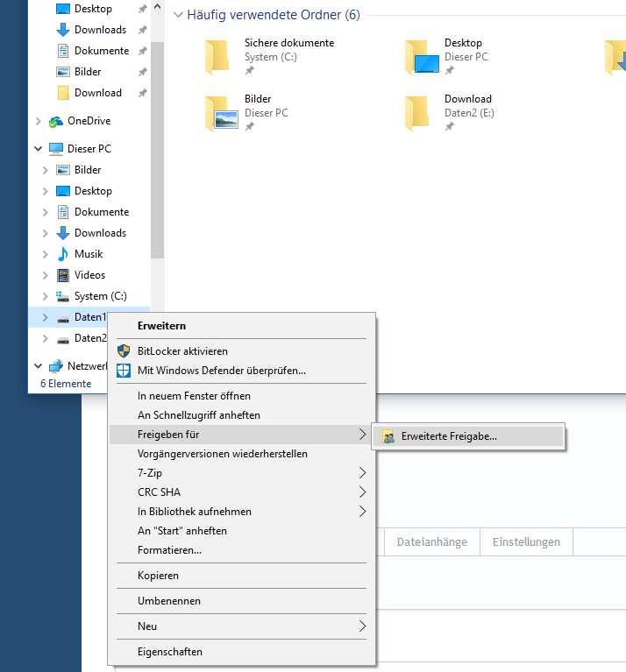
Task: Select Downloads under Dieser PC
Action: click(100, 233)
